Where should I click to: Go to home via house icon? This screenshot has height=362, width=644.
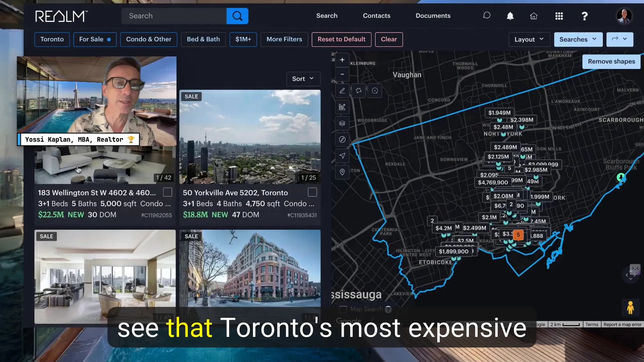pyautogui.click(x=534, y=16)
